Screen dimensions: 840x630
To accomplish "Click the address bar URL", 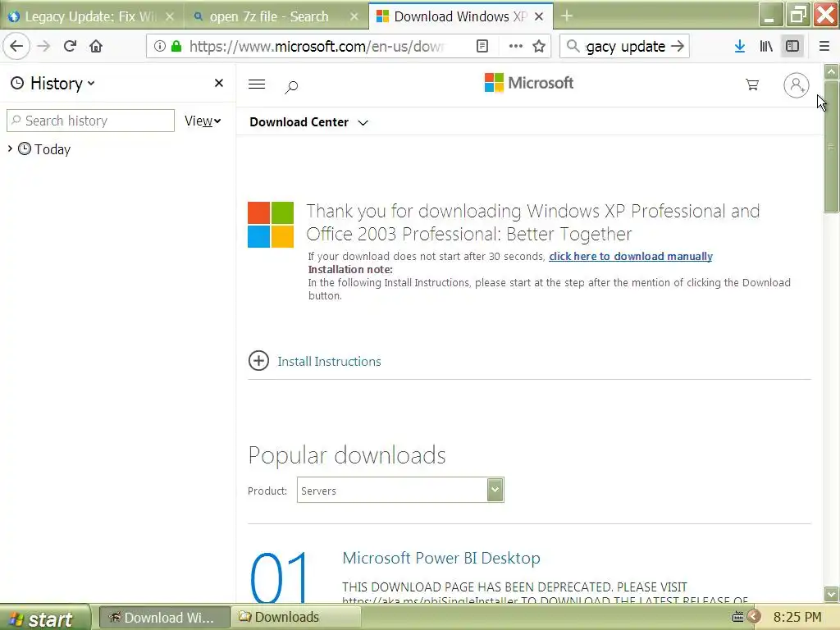I will (x=316, y=46).
